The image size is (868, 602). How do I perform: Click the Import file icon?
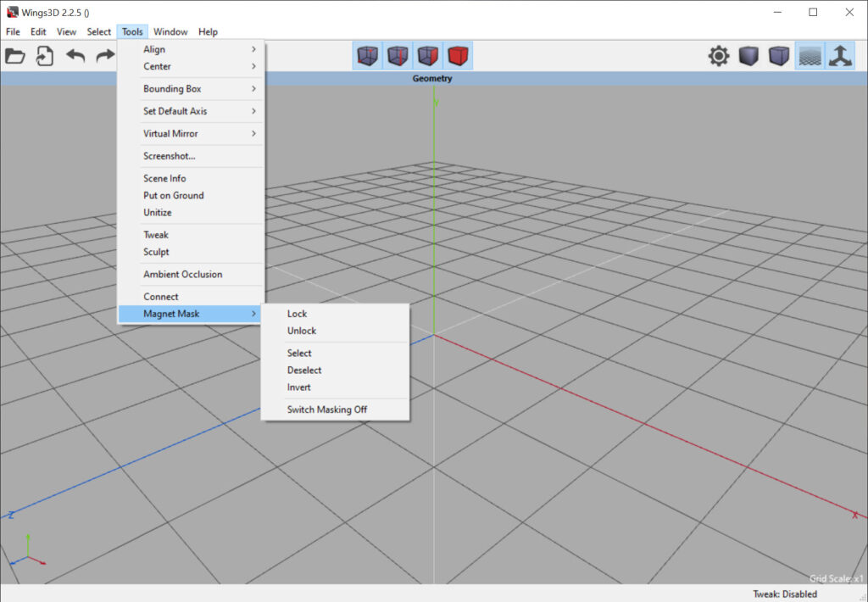[45, 56]
